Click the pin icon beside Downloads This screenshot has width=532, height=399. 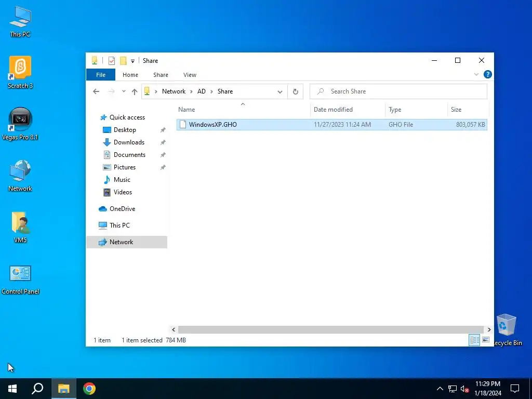163,142
